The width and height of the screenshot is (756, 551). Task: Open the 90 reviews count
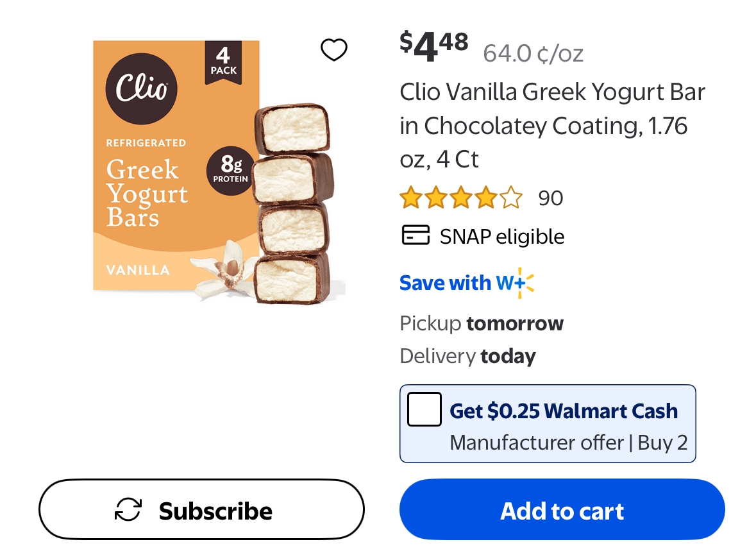pyautogui.click(x=551, y=198)
